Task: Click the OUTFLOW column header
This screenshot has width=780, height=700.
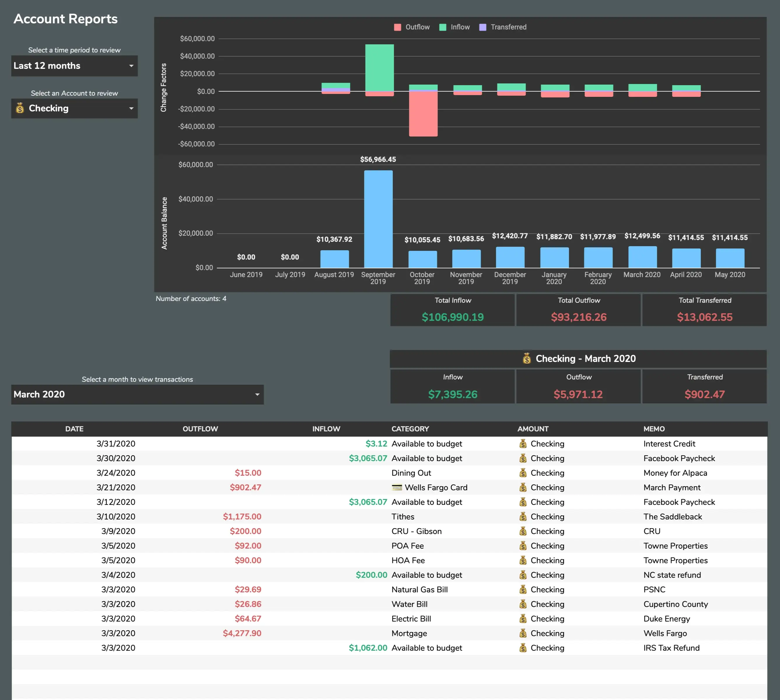Action: (x=200, y=429)
